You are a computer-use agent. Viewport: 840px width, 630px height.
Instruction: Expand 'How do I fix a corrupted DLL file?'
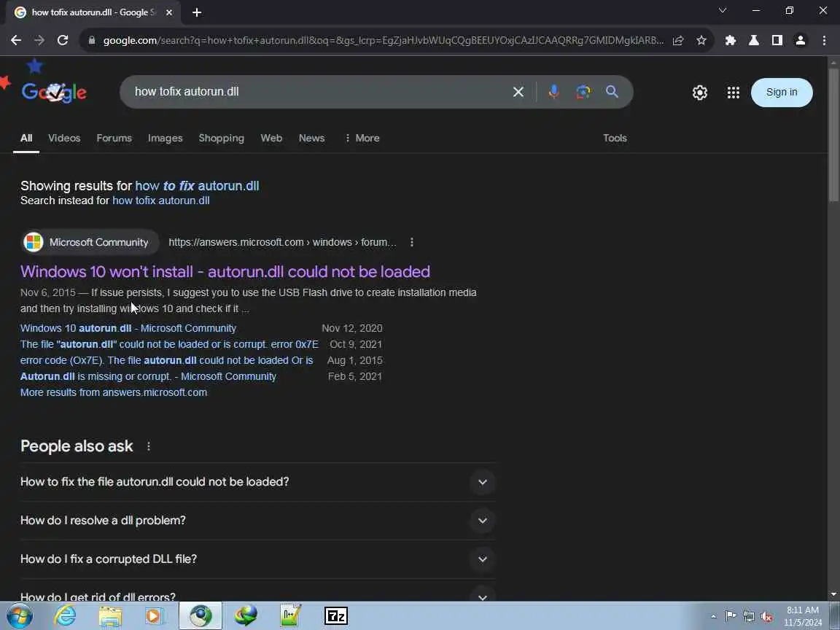pos(257,559)
